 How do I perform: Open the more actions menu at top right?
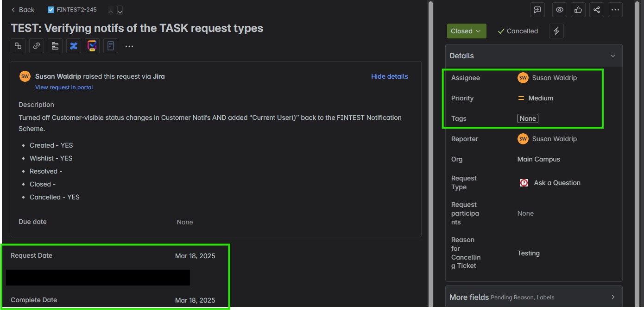pos(615,10)
